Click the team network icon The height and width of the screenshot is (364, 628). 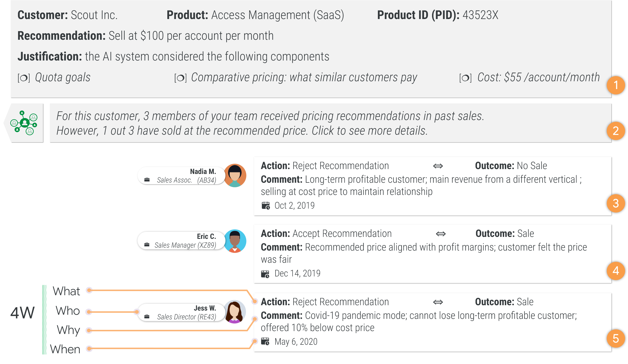point(24,123)
